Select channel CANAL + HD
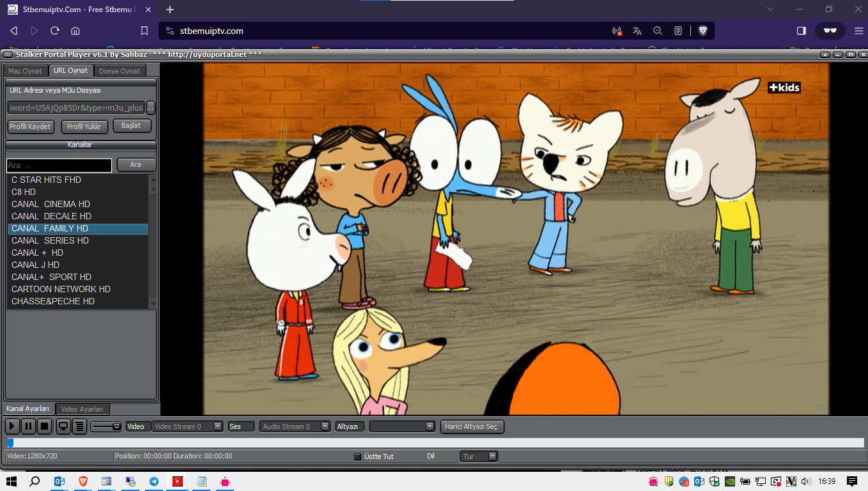This screenshot has height=491, width=868. click(x=78, y=253)
